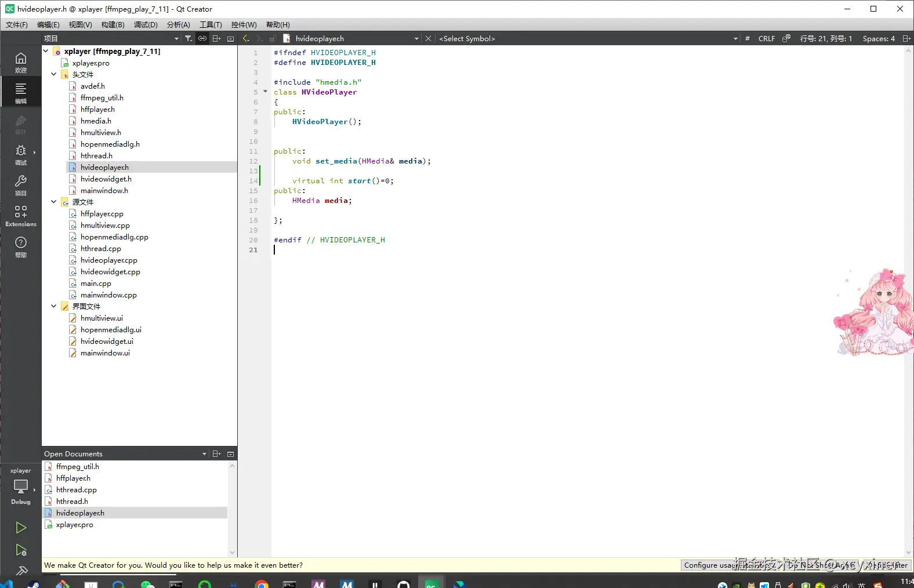Click the line and column indicator

point(826,38)
